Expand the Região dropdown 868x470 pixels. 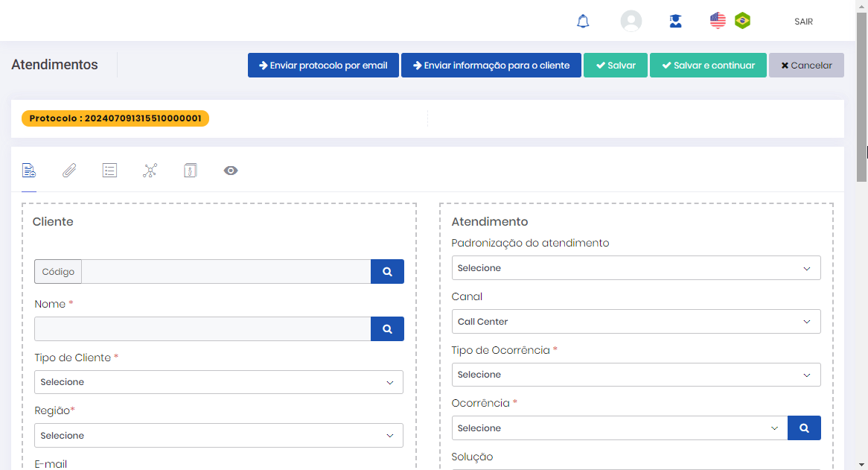(219, 436)
